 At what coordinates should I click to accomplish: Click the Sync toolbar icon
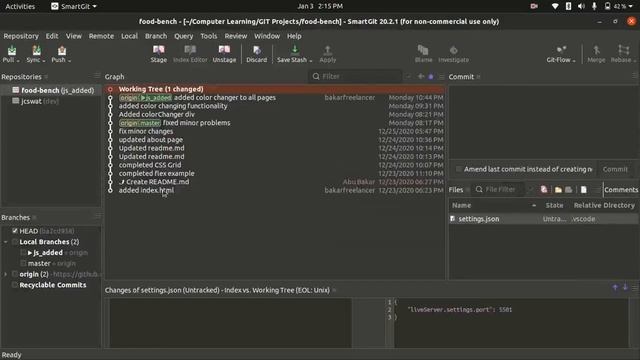[36, 51]
